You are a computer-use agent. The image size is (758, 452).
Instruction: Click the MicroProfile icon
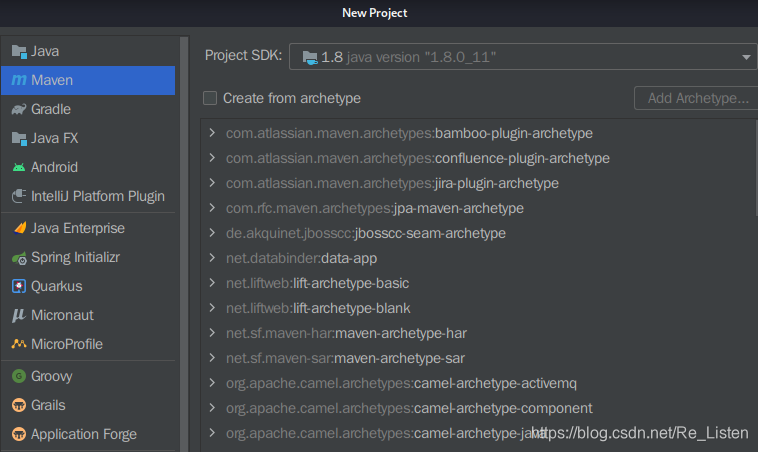pos(19,344)
